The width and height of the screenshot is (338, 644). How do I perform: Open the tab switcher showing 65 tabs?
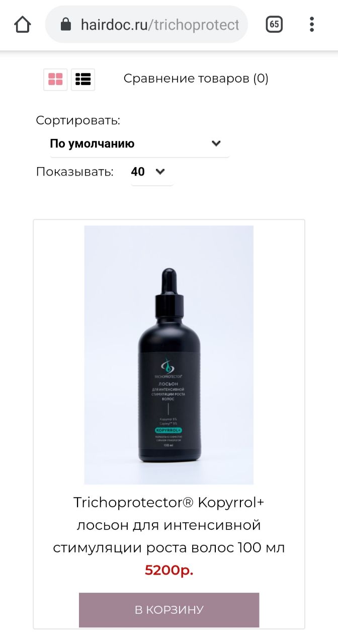coord(274,24)
